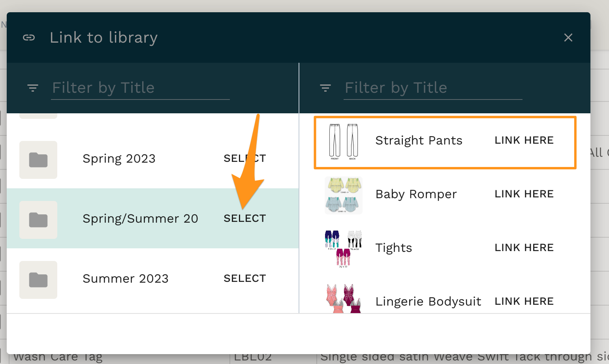Click the Spring/Summer 20 folder icon
The height and width of the screenshot is (364, 609).
[x=38, y=220]
